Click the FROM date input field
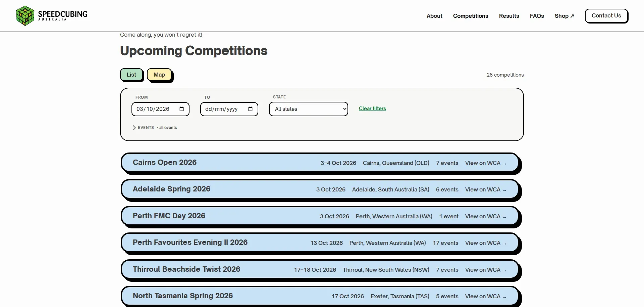This screenshot has width=644, height=307. point(160,109)
